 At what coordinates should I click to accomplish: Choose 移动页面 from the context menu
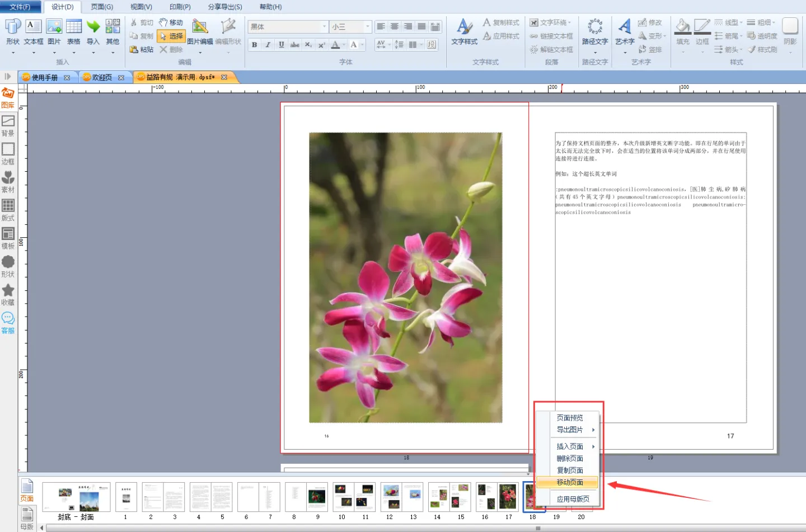[570, 482]
